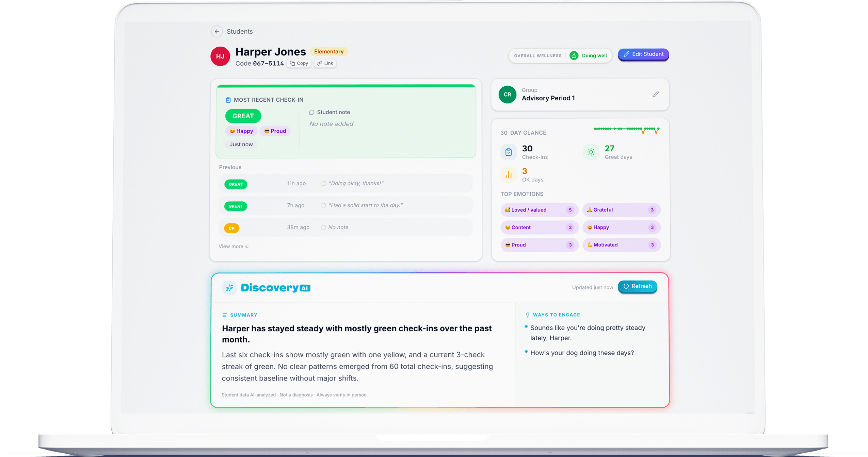
Task: Get the student Link
Action: pos(325,63)
